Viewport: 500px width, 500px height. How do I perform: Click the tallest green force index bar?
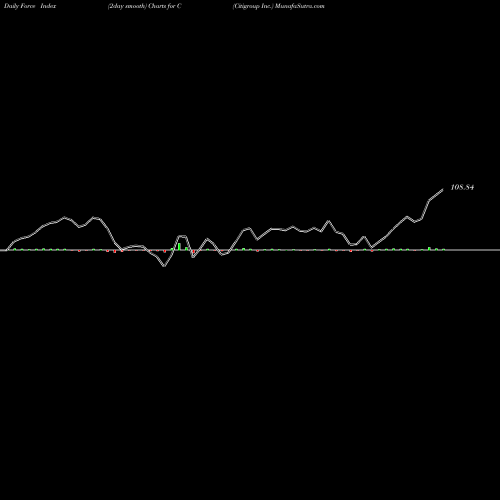point(179,246)
